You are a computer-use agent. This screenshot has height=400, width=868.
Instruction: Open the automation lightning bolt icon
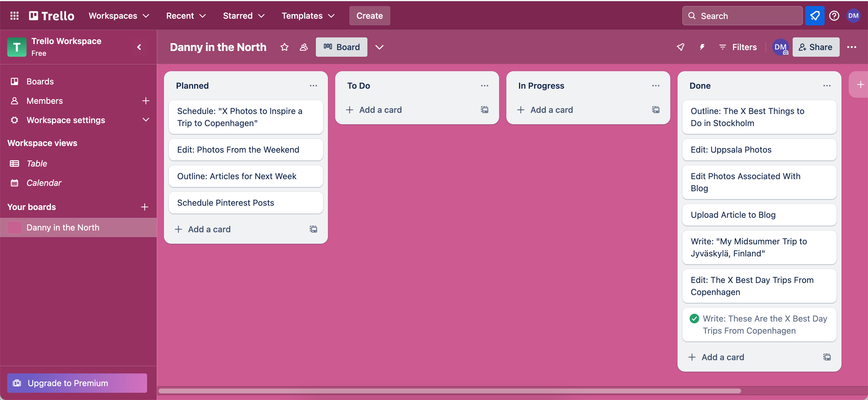[702, 47]
